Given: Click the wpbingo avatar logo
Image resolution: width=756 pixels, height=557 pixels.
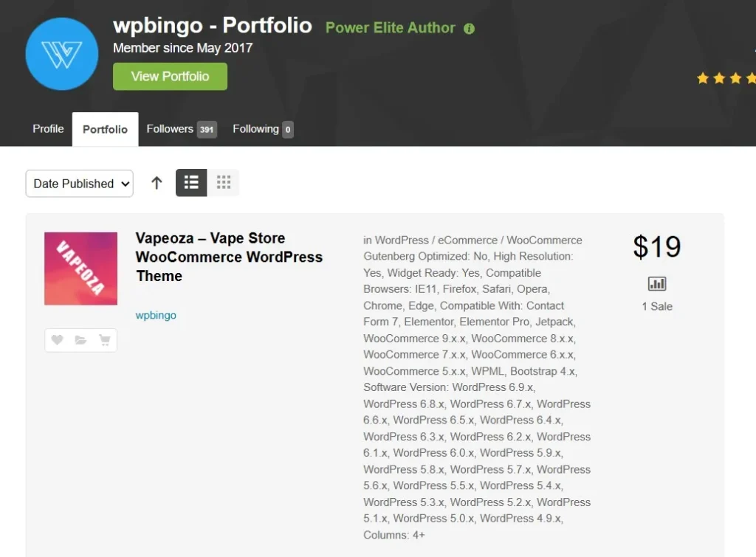Looking at the screenshot, I should click(x=62, y=54).
